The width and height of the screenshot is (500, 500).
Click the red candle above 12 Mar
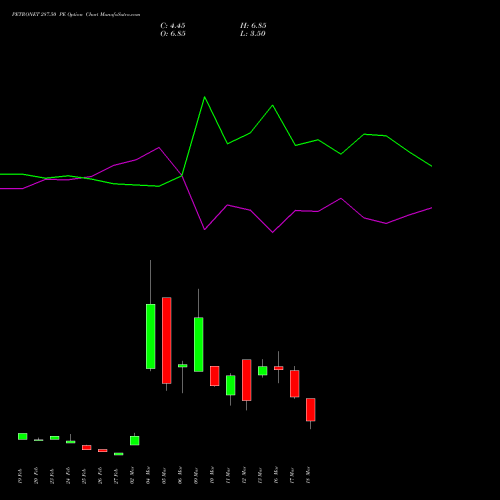(247, 380)
